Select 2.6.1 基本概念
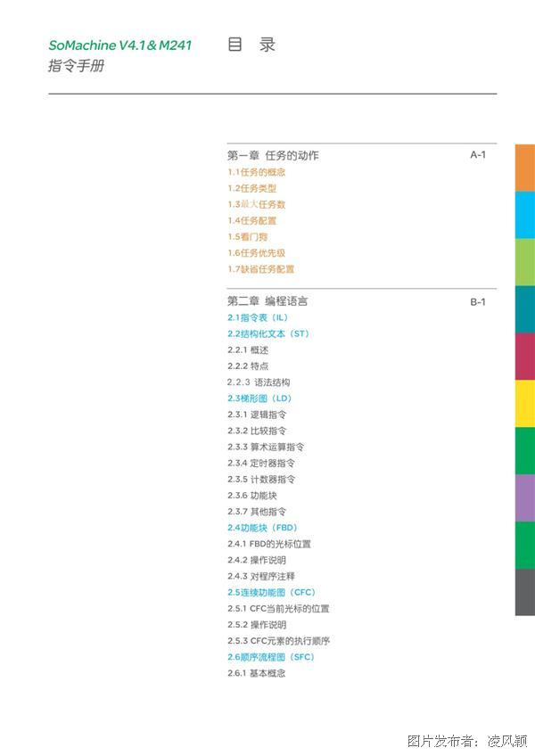The width and height of the screenshot is (535, 756). tap(256, 673)
